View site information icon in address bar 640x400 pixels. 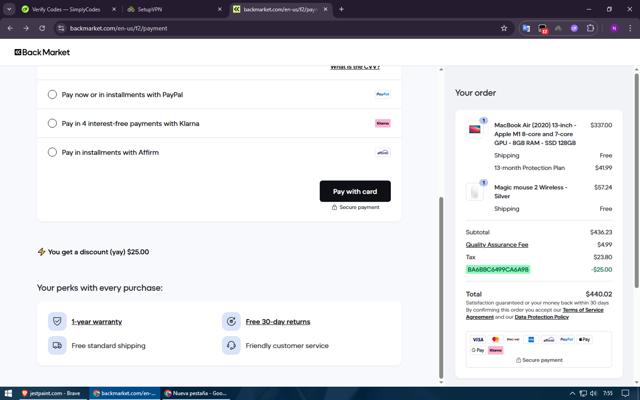61,28
